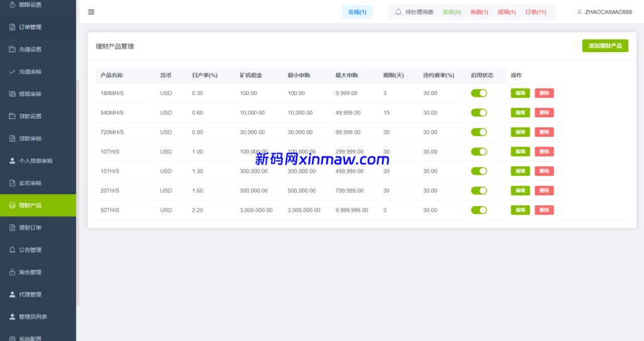This screenshot has height=341, width=644.
Task: Open the 提现审核 menu label
Action: pyautogui.click(x=30, y=94)
